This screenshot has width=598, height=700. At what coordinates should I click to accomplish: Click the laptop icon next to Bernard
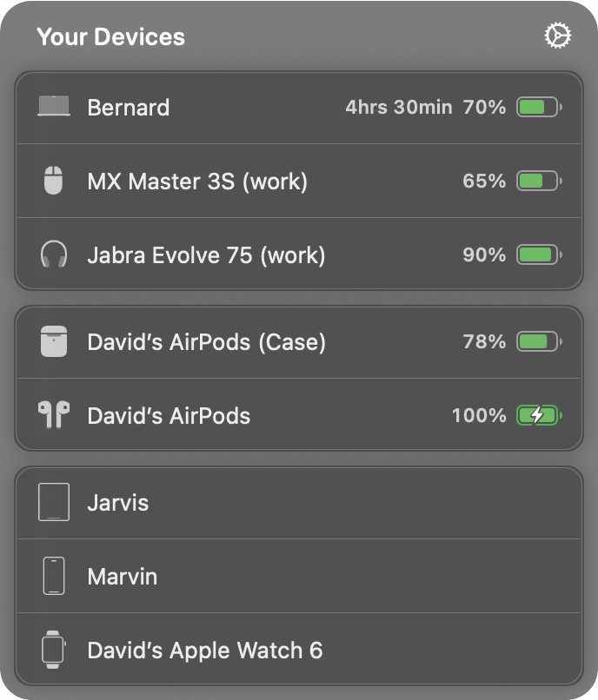pyautogui.click(x=54, y=106)
